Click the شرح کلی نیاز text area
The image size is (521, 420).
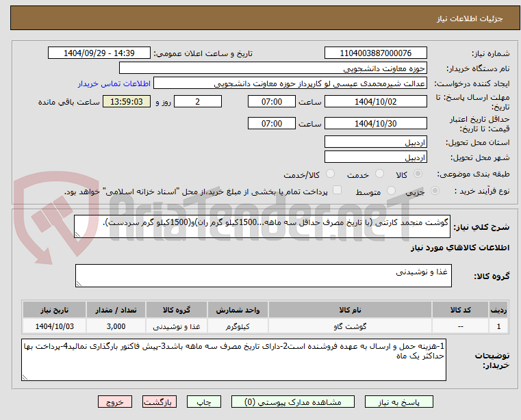(x=262, y=226)
